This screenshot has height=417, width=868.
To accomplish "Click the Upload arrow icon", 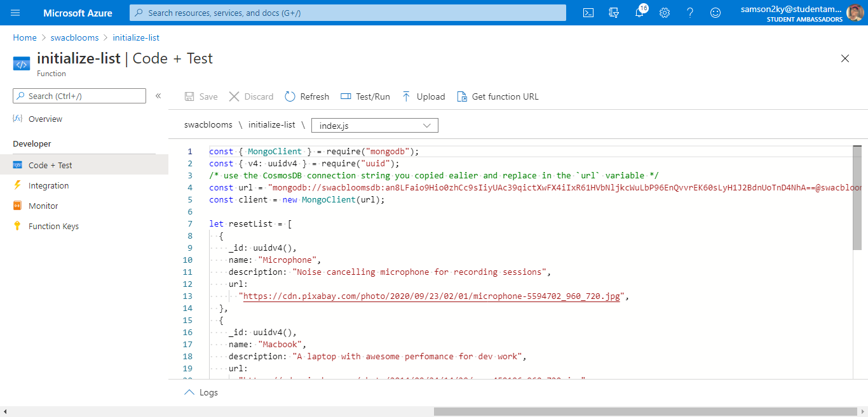I will pos(407,96).
